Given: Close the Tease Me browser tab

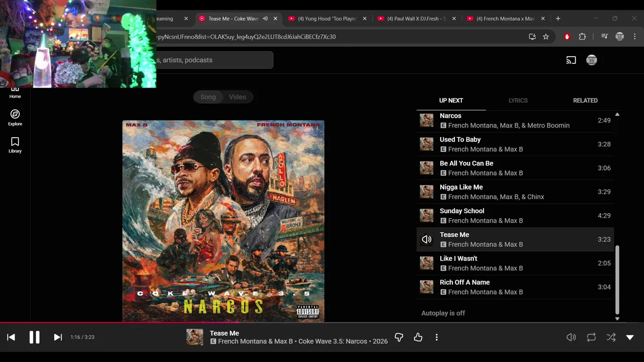Looking at the screenshot, I should [275, 19].
